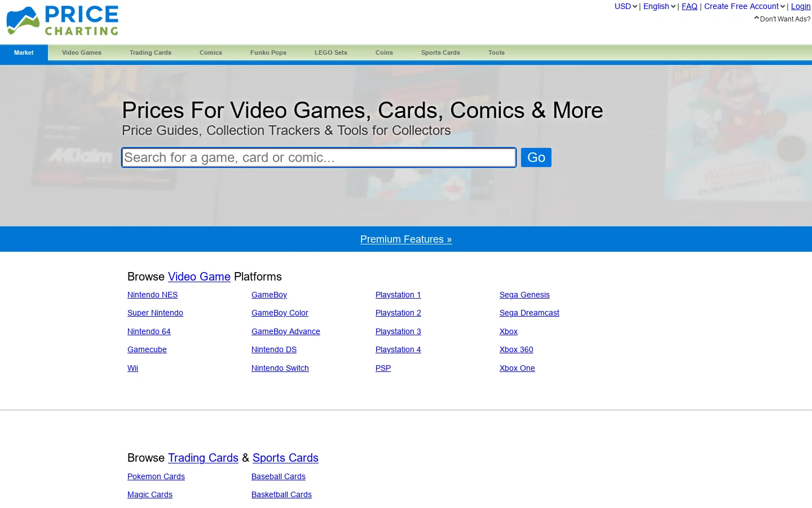Open Sega Dreamcast link

pyautogui.click(x=529, y=313)
